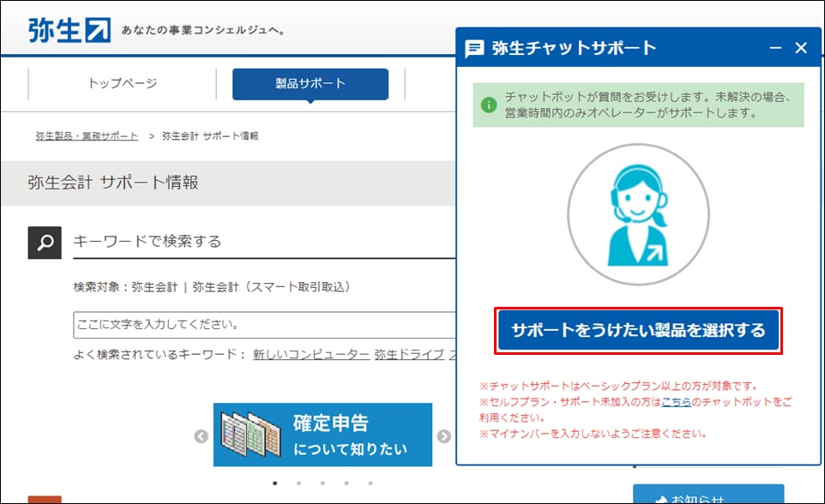Open the 確定申告について知りたい banner
This screenshot has width=825, height=504.
pyautogui.click(x=322, y=435)
